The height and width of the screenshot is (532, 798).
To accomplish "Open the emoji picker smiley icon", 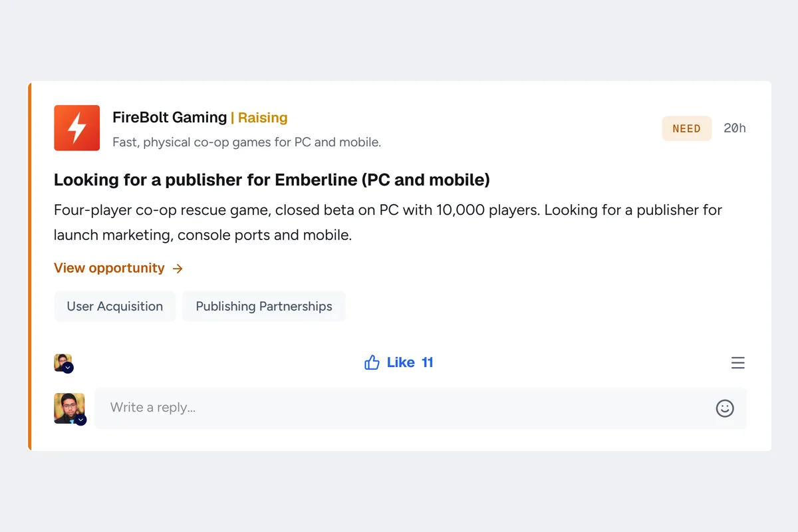I will tap(725, 408).
